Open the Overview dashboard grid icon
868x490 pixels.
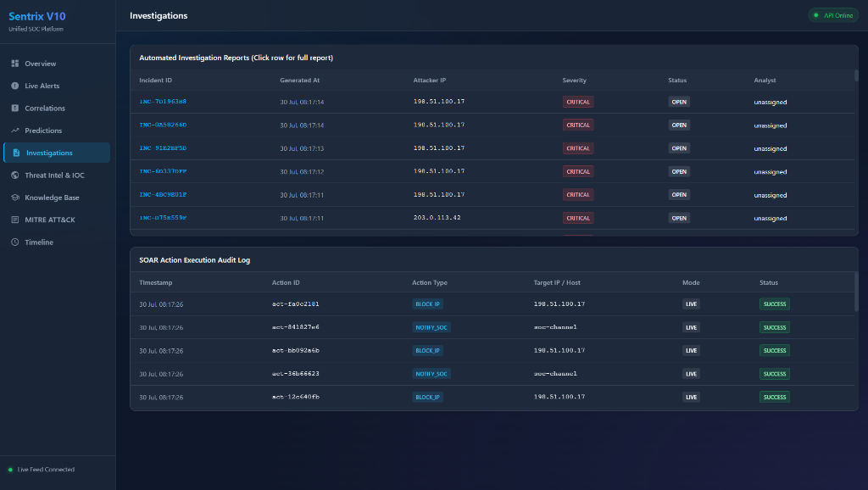tap(15, 64)
